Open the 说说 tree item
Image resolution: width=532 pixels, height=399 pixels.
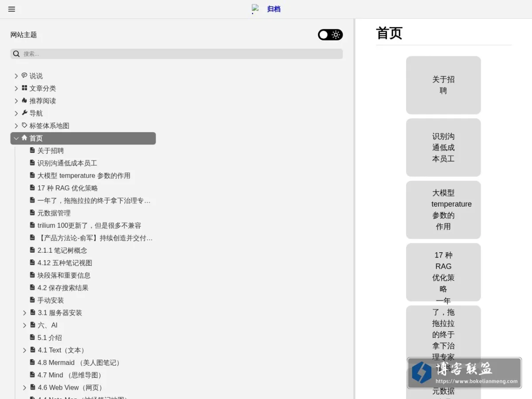tap(36, 76)
